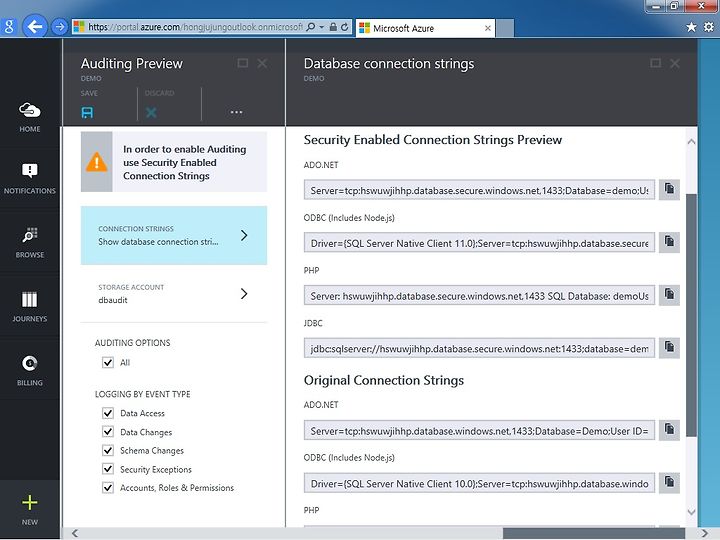Uncheck the Schema Changes checkbox
The width and height of the screenshot is (720, 540).
point(108,450)
